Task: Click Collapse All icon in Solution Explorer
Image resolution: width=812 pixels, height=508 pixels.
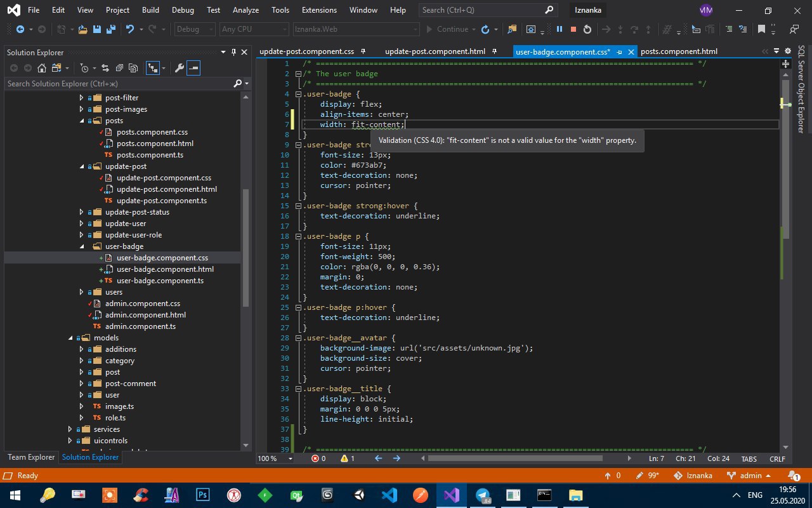Action: point(119,68)
